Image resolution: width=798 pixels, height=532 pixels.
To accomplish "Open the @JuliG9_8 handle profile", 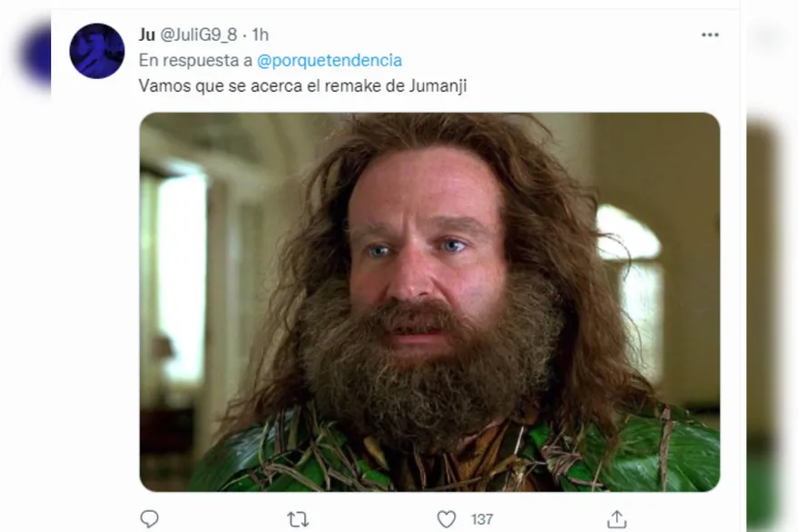I will point(199,34).
